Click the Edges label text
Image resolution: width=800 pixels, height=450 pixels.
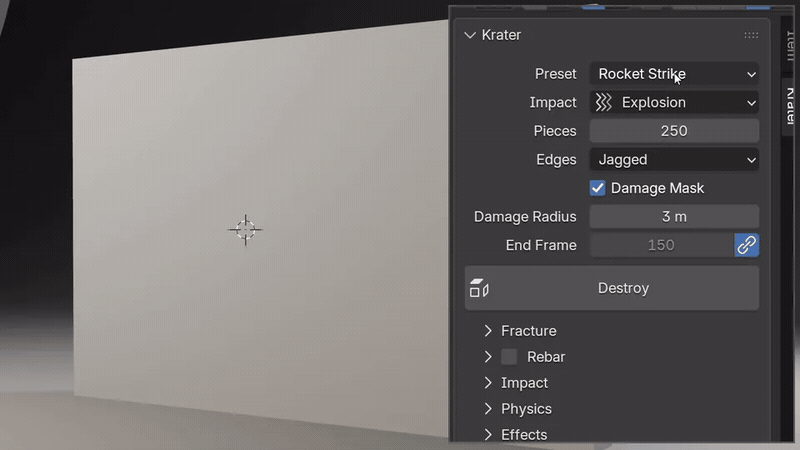tap(556, 160)
